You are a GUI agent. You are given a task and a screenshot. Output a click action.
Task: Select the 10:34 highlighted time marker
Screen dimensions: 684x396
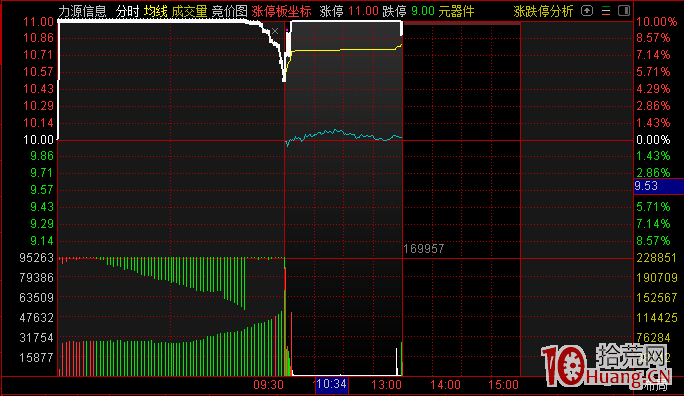[x=332, y=384]
